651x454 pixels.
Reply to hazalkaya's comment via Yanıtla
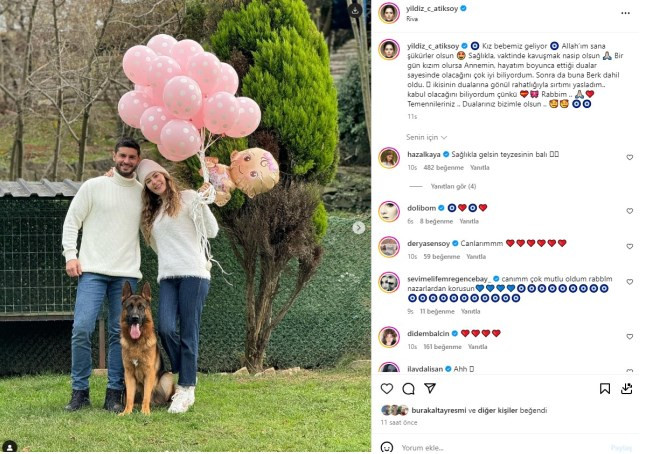click(480, 168)
